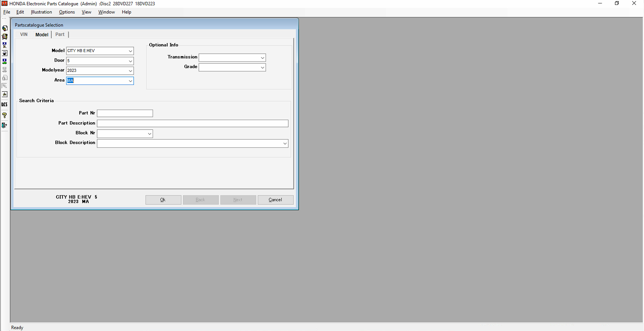Switch to the Part tab
Image resolution: width=644 pixels, height=331 pixels.
60,34
